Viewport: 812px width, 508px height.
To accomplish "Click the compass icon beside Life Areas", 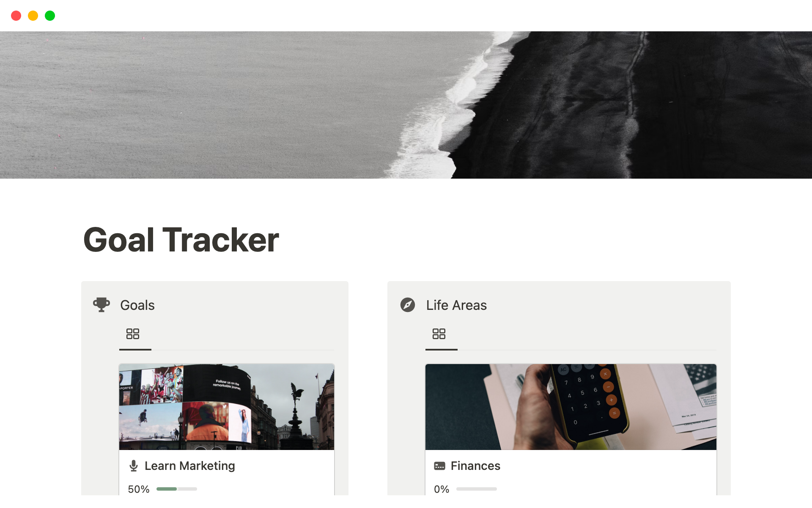I will pos(408,305).
